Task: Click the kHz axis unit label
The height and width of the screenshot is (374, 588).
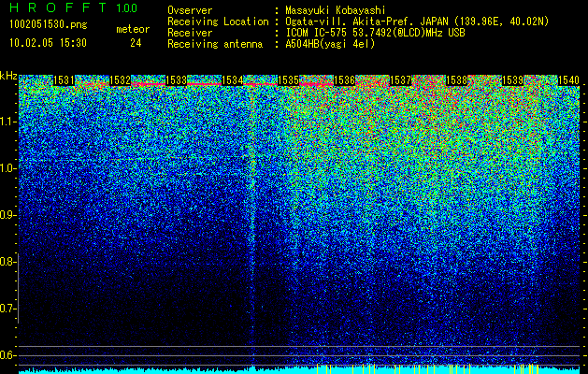Action: [8, 76]
